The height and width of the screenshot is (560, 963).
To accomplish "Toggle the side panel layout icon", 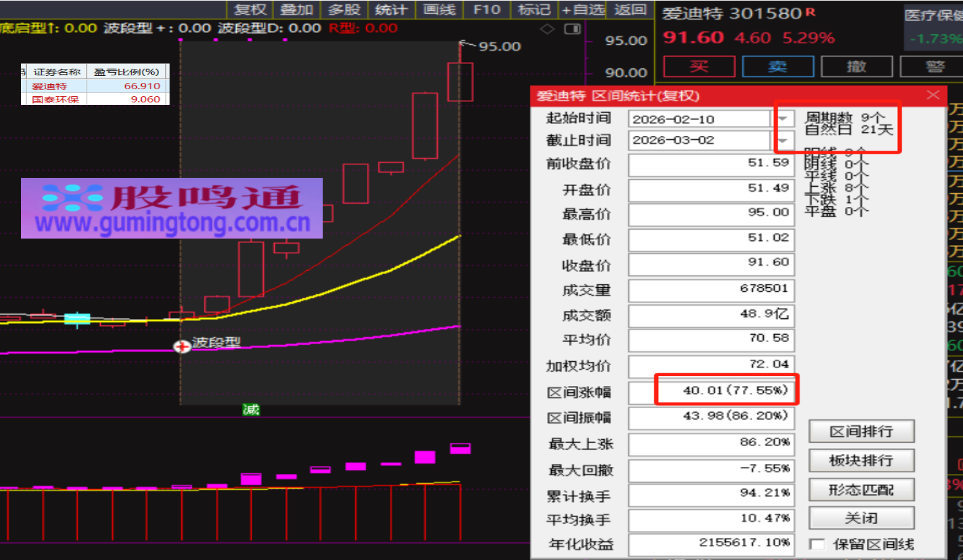I will point(572,29).
